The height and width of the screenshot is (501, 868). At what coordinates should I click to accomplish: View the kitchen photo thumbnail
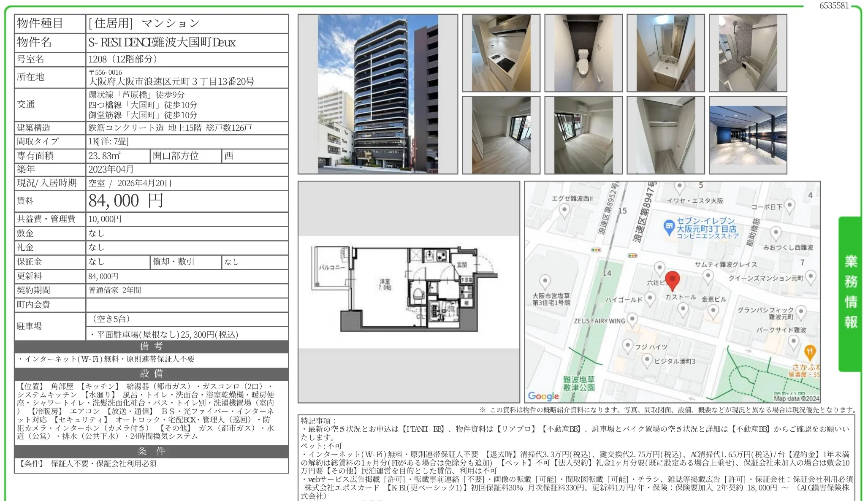pos(502,53)
